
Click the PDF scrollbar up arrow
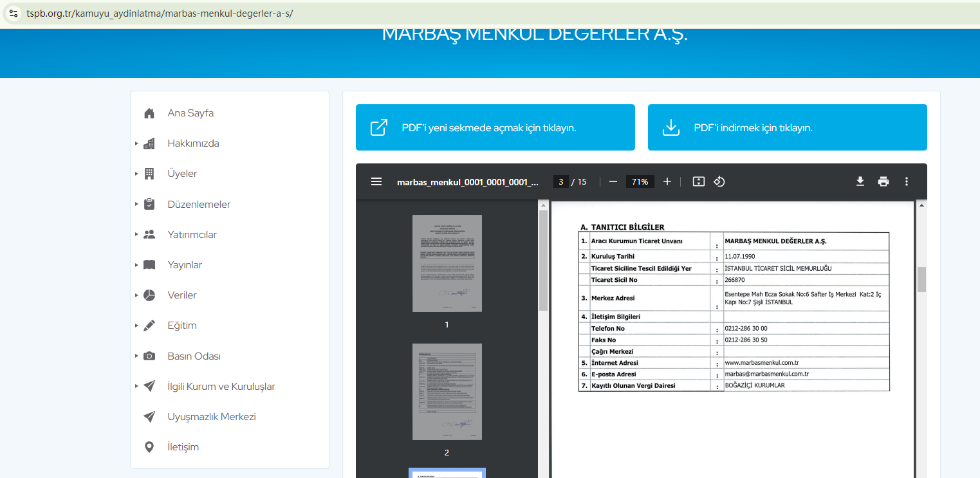coord(921,205)
